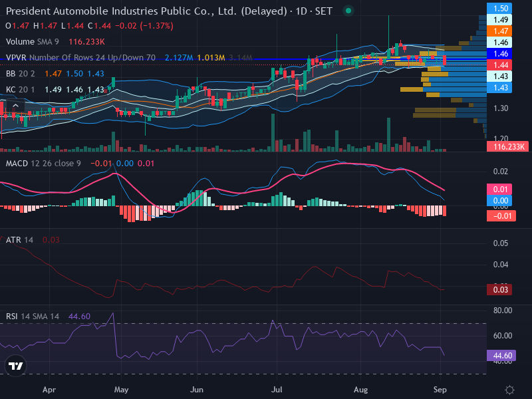Click the Apr label on the time axis
532x399 pixels.
(49, 390)
